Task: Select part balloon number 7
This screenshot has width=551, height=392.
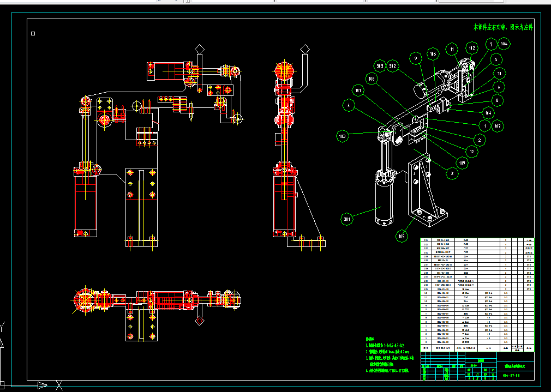Action: (491, 45)
